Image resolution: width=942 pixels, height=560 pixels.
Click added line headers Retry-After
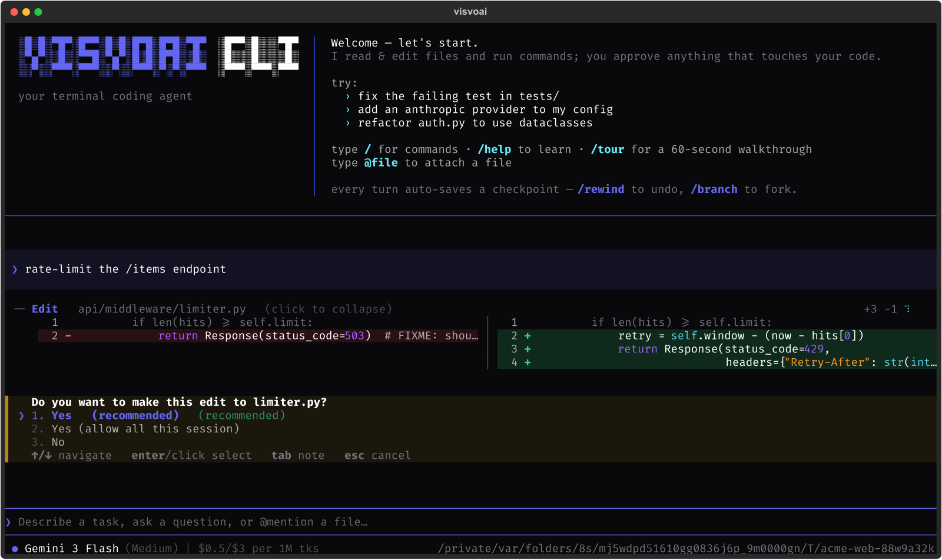(717, 362)
